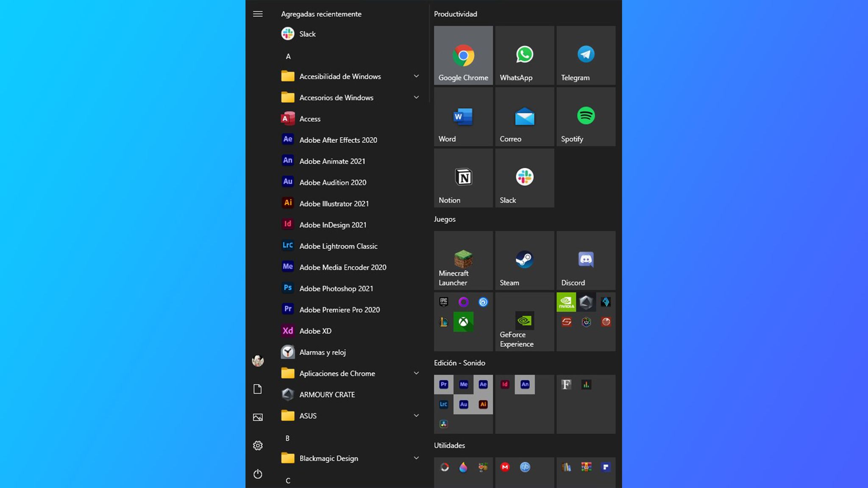Open the hamburger menu at top left
This screenshot has width=868, height=488.
pos(258,14)
